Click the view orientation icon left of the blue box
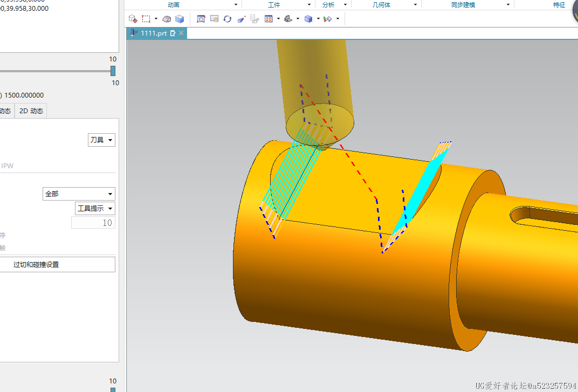Image resolution: width=578 pixels, height=392 pixels. [x=288, y=19]
